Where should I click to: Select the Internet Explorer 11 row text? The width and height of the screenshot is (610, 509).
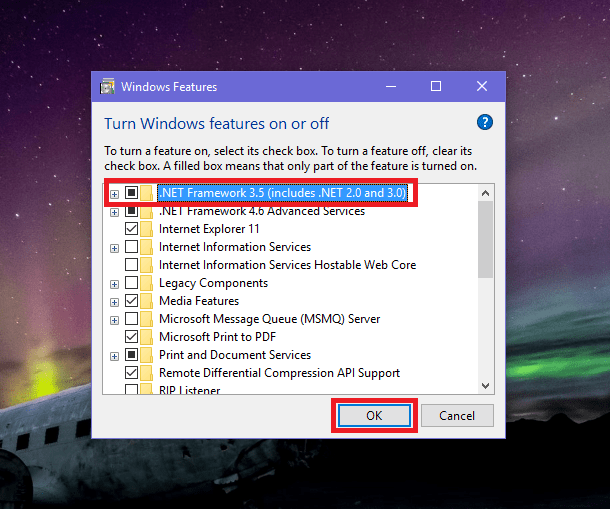click(209, 229)
